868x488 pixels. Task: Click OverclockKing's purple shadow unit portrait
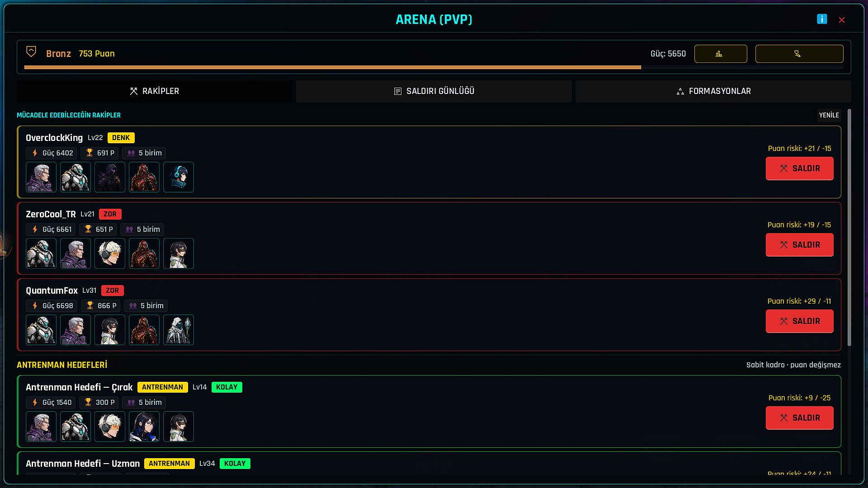[110, 177]
